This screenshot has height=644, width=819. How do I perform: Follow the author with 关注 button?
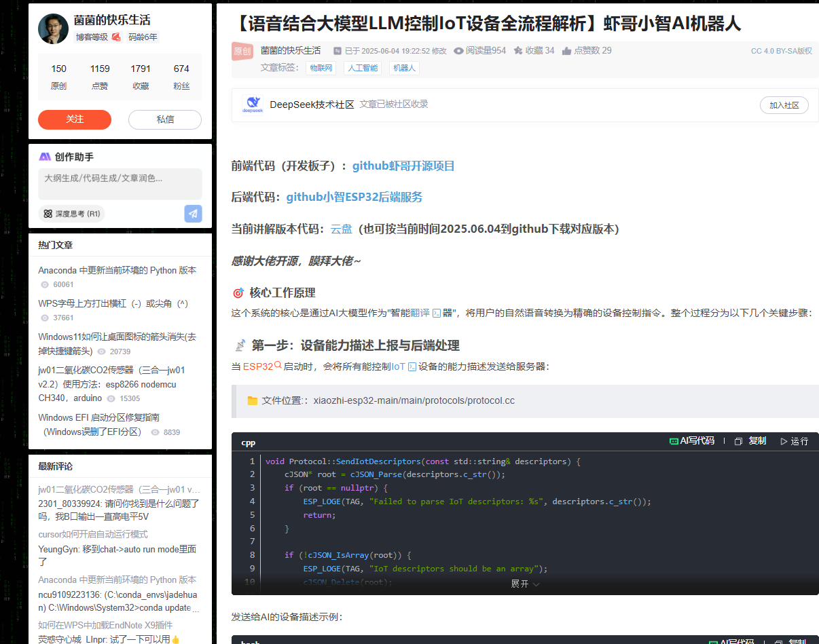(x=75, y=119)
